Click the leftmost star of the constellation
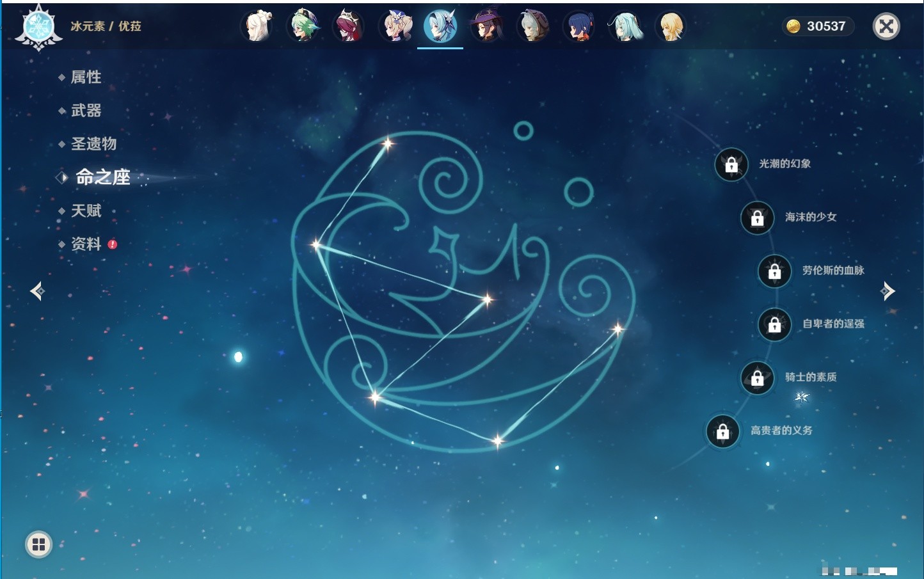 click(316, 244)
